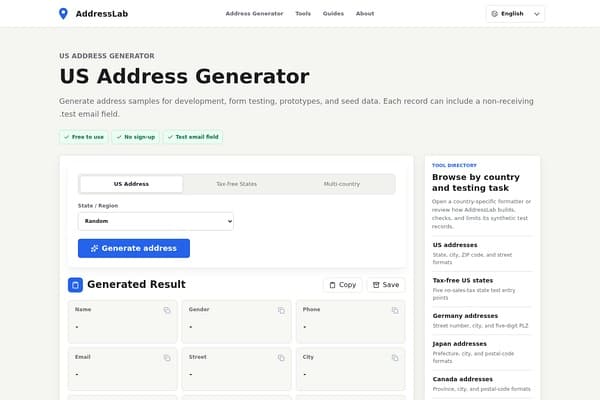Click the AddressLab brand name
This screenshot has height=400, width=600.
click(x=102, y=14)
